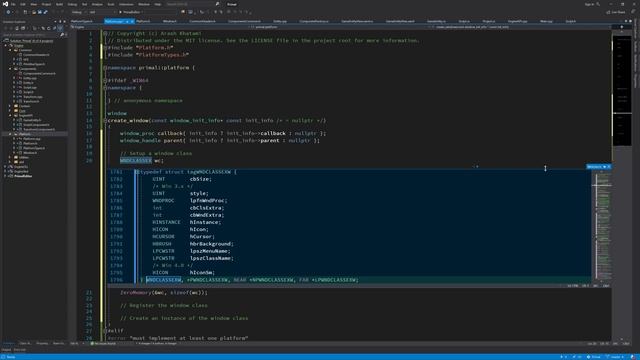This screenshot has width=640, height=360.
Task: Click the active preview toggle icon in Solution Explorer
Action: (x=60, y=28)
